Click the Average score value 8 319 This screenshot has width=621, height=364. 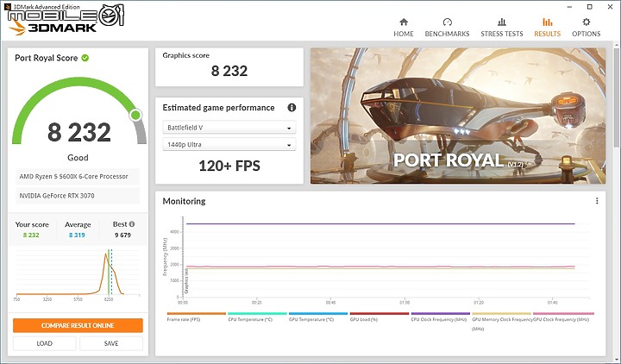(77, 235)
